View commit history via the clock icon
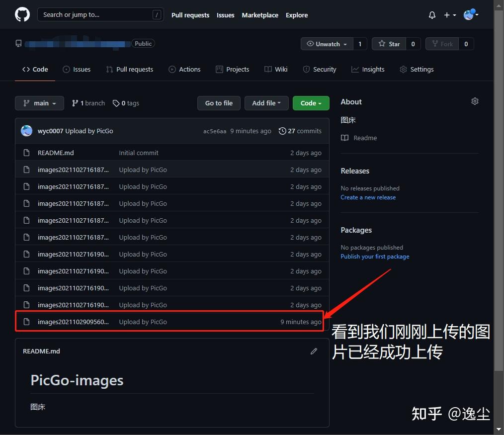 tap(283, 131)
